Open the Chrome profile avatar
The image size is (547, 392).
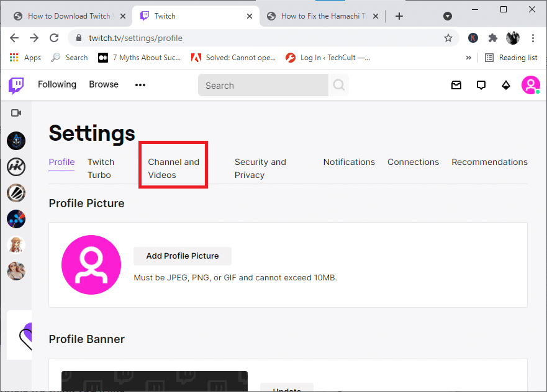pyautogui.click(x=513, y=38)
